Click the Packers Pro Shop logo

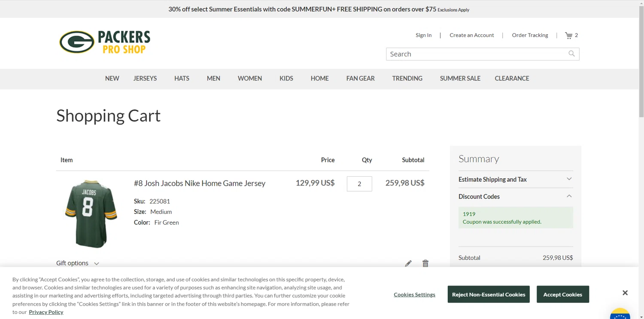pyautogui.click(x=105, y=42)
